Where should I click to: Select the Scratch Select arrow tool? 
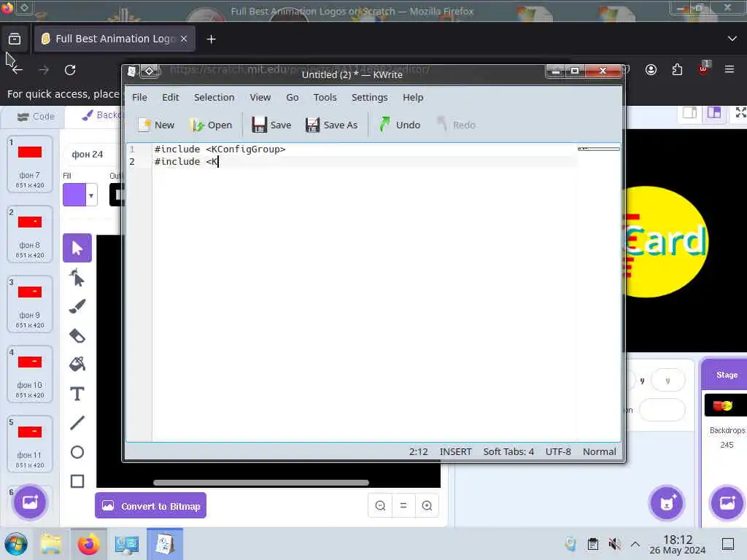click(x=77, y=248)
